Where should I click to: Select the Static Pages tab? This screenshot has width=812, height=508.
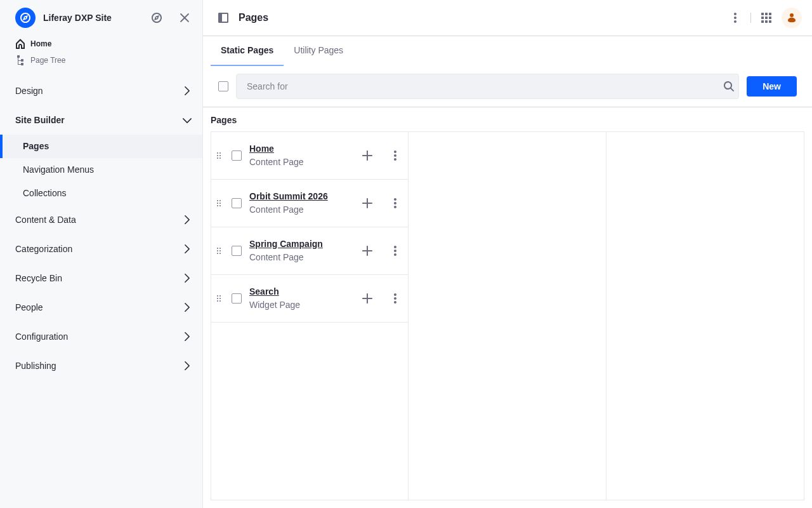pos(247,50)
